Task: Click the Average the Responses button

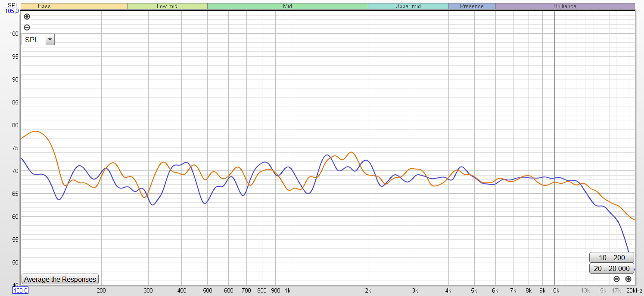Action: pyautogui.click(x=60, y=279)
